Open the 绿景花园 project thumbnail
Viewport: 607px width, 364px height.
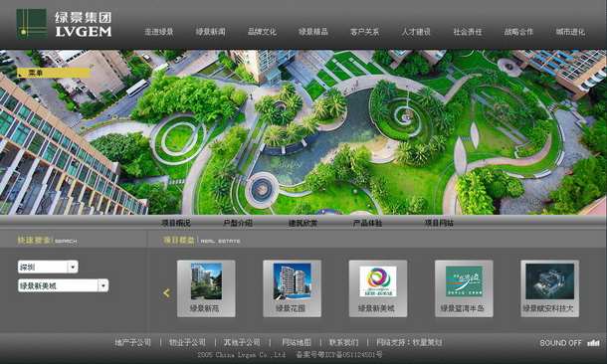click(x=292, y=288)
